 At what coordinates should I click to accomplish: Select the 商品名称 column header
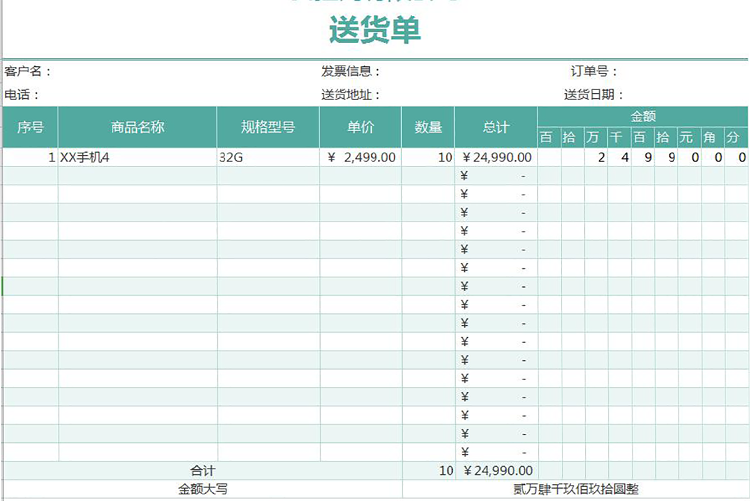tap(138, 127)
